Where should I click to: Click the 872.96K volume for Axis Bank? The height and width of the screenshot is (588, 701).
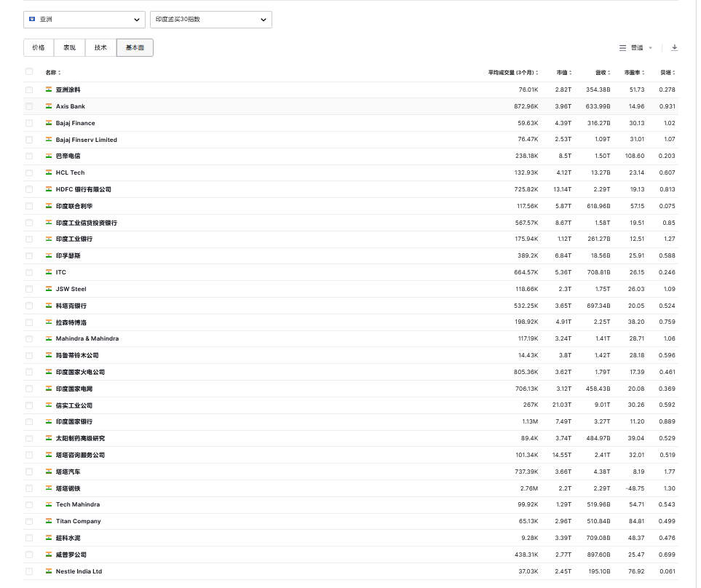click(x=526, y=106)
